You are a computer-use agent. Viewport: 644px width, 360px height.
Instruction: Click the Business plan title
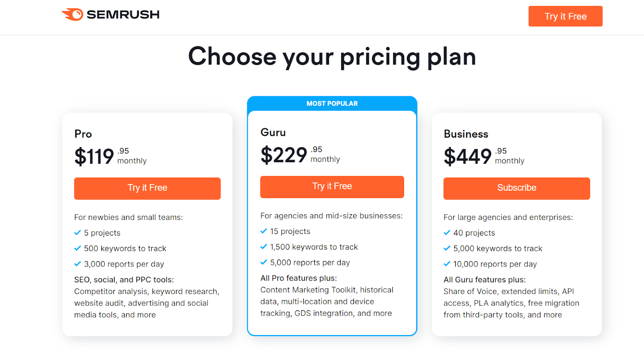point(466,134)
